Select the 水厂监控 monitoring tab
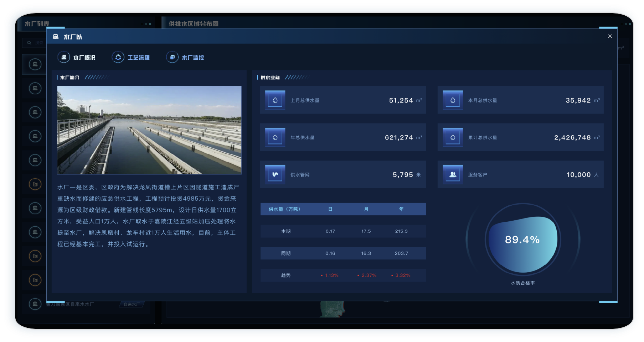Viewport: 644px width, 342px height. [x=192, y=57]
